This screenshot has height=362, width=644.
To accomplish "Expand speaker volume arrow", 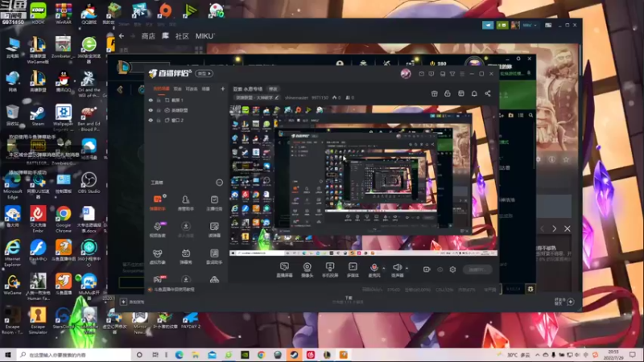I will coord(407,269).
